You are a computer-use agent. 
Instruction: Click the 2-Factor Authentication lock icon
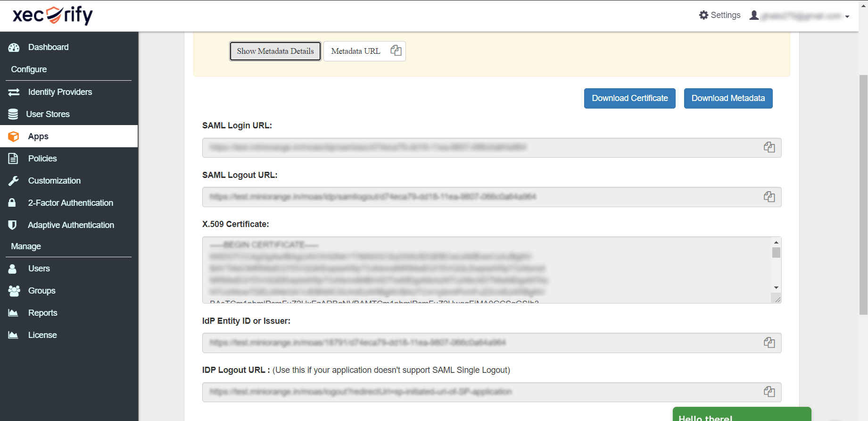pyautogui.click(x=12, y=202)
